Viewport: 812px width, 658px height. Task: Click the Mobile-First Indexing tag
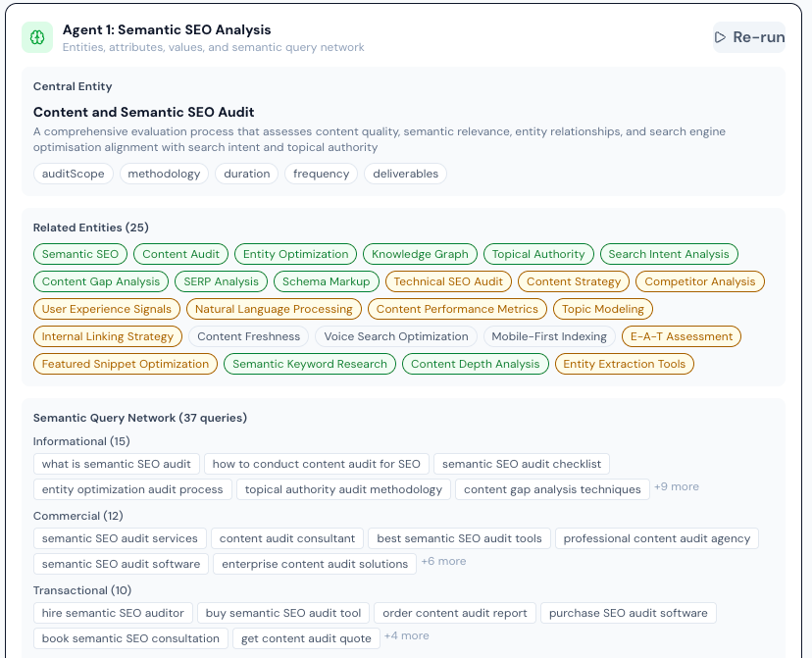tap(549, 336)
